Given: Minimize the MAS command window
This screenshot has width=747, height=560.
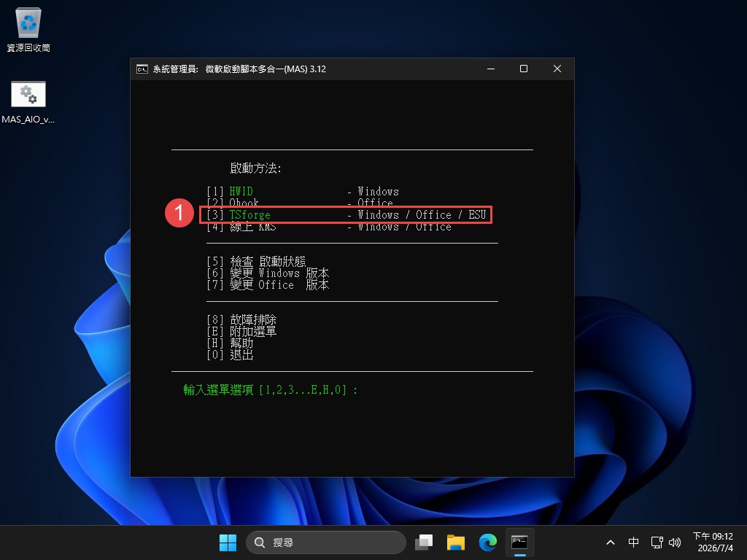Looking at the screenshot, I should click(x=491, y=69).
